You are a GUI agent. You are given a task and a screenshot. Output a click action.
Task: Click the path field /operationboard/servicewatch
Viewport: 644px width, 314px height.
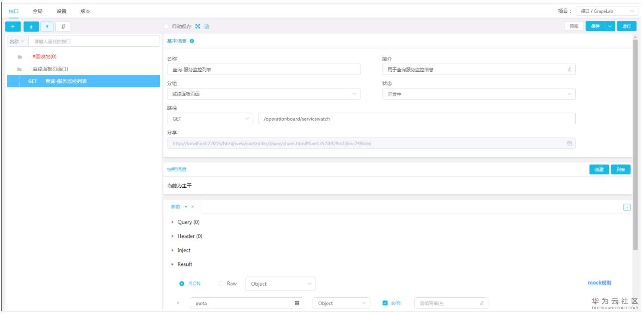click(417, 119)
